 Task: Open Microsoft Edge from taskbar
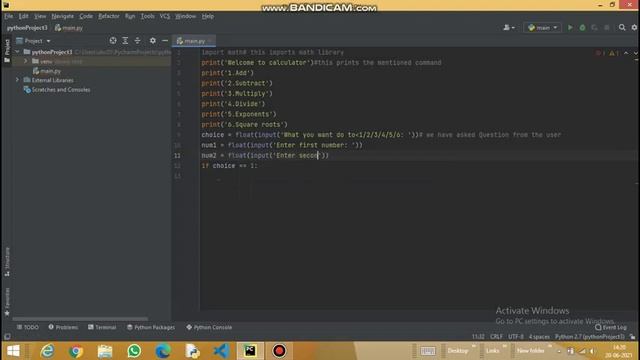pyautogui.click(x=163, y=351)
